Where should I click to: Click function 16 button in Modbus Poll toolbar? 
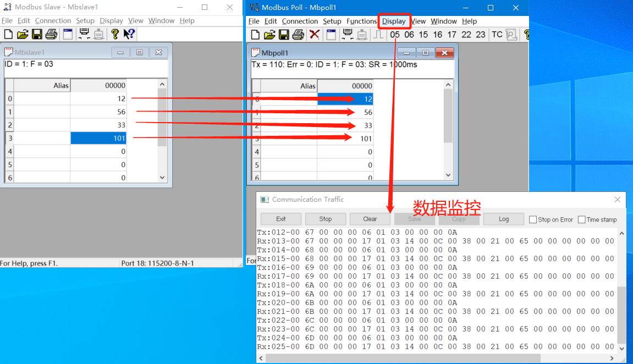(x=438, y=35)
